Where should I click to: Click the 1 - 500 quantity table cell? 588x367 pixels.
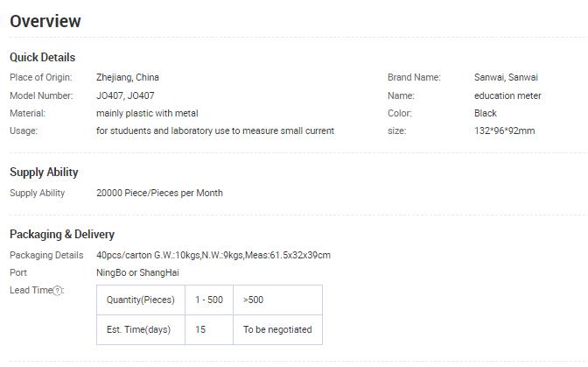coord(209,300)
